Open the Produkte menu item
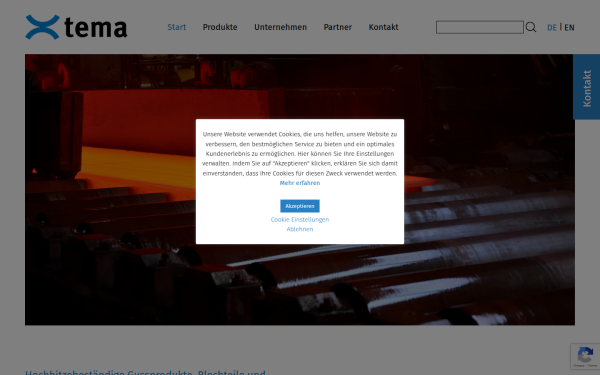The height and width of the screenshot is (375, 600). (x=220, y=27)
